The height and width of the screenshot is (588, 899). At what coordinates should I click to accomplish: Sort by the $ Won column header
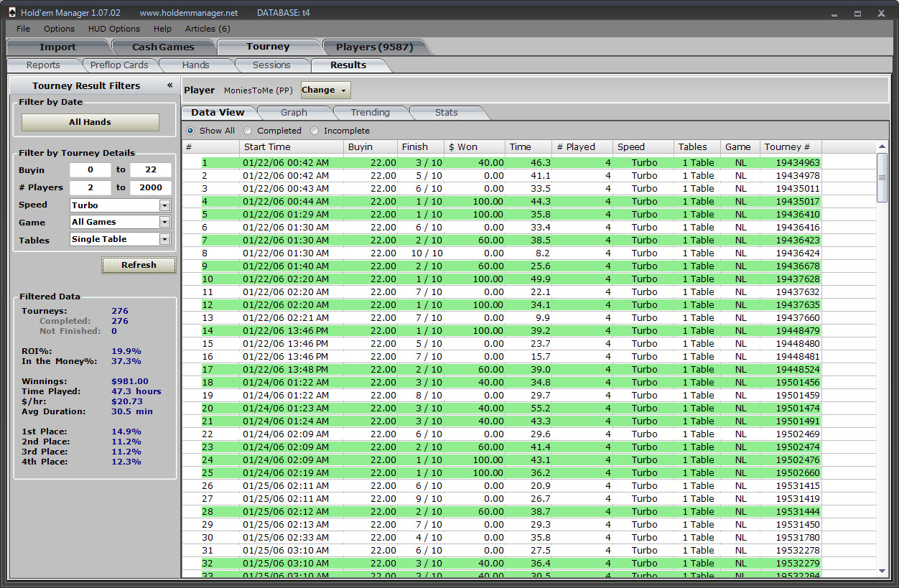click(474, 147)
